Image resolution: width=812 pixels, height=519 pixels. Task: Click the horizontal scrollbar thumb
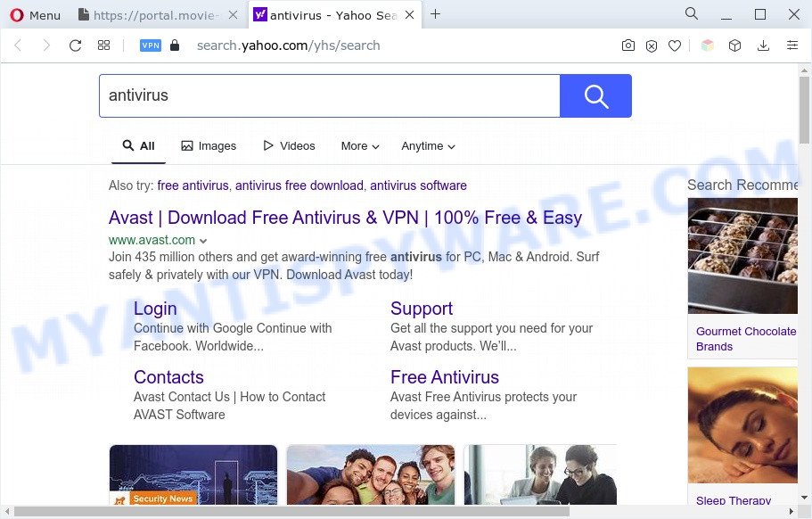coord(291,512)
